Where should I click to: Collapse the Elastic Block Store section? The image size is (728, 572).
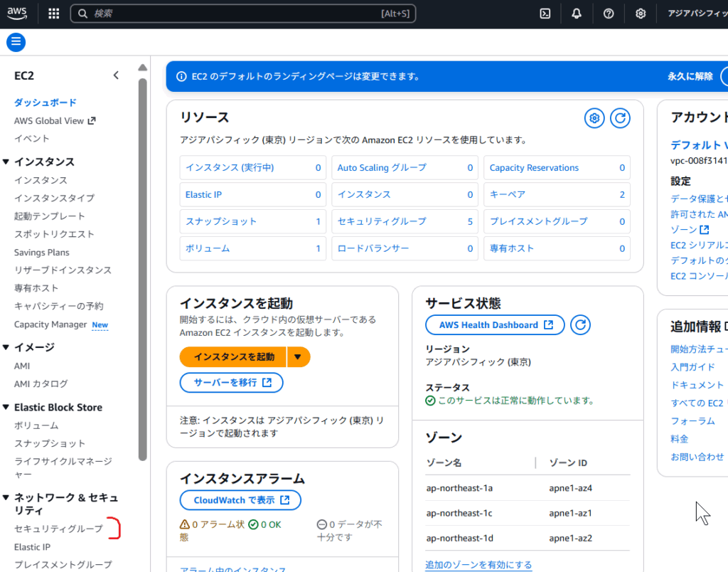pyautogui.click(x=6, y=408)
